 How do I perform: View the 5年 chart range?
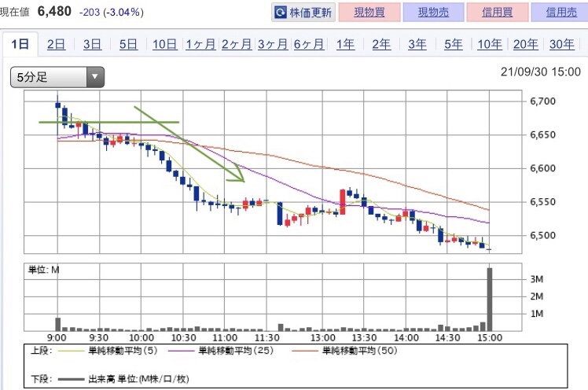(454, 44)
